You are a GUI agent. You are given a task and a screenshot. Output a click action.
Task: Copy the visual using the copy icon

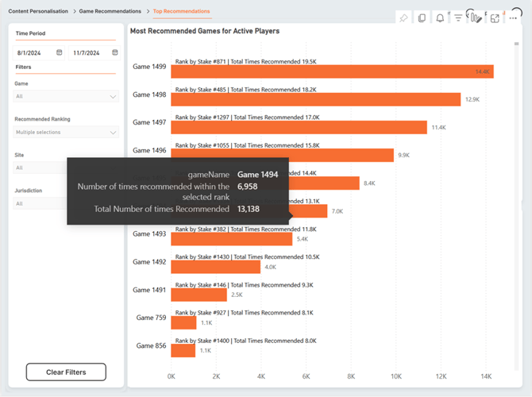coord(422,18)
